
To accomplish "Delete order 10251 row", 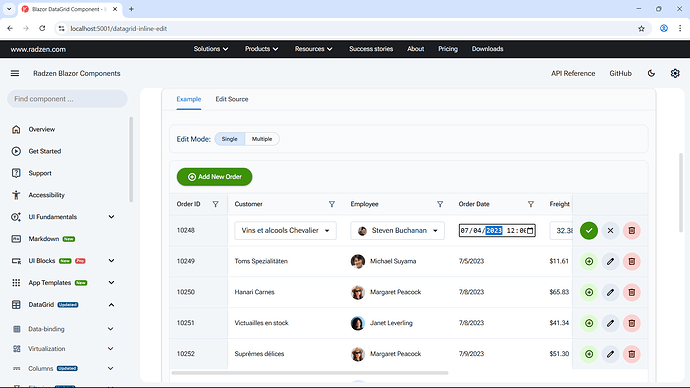I will point(631,323).
